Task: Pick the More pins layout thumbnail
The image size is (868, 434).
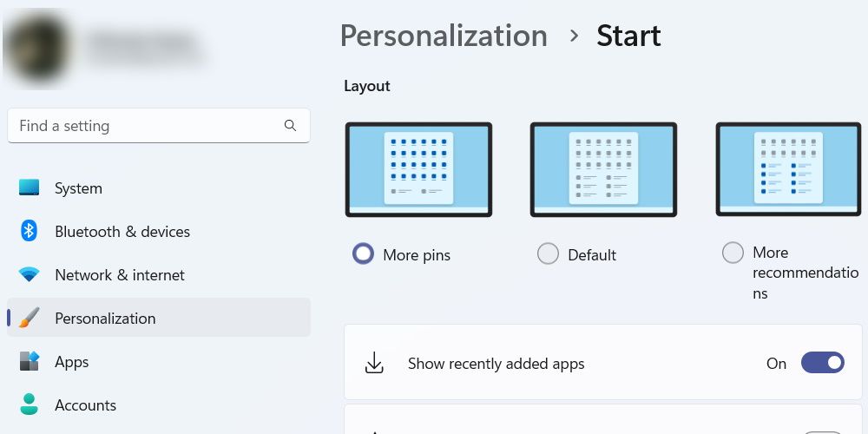Action: [x=418, y=169]
